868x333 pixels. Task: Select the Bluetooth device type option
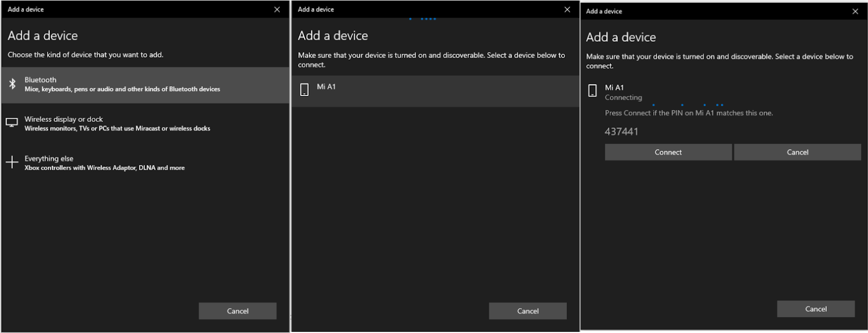click(145, 85)
